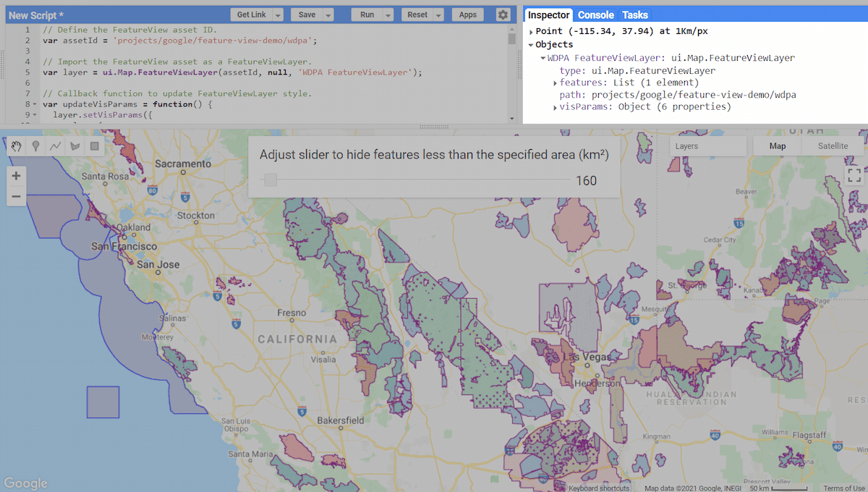Click the Apps button
The width and height of the screenshot is (868, 492).
[467, 14]
